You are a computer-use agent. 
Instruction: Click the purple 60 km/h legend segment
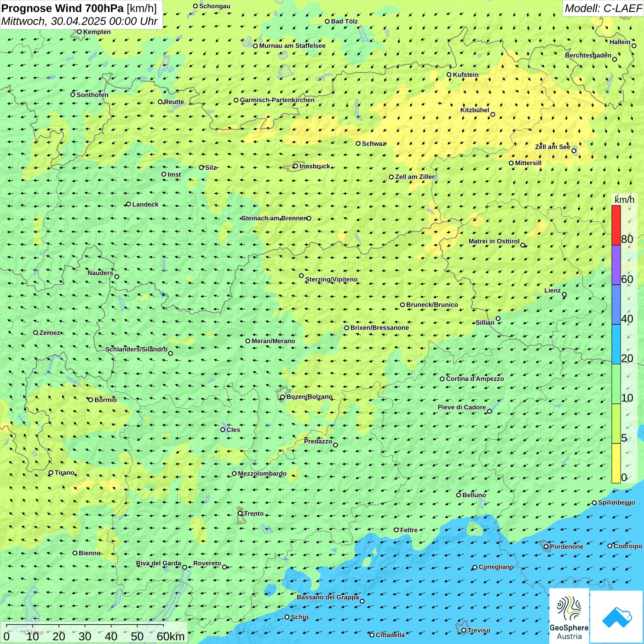coord(616,265)
